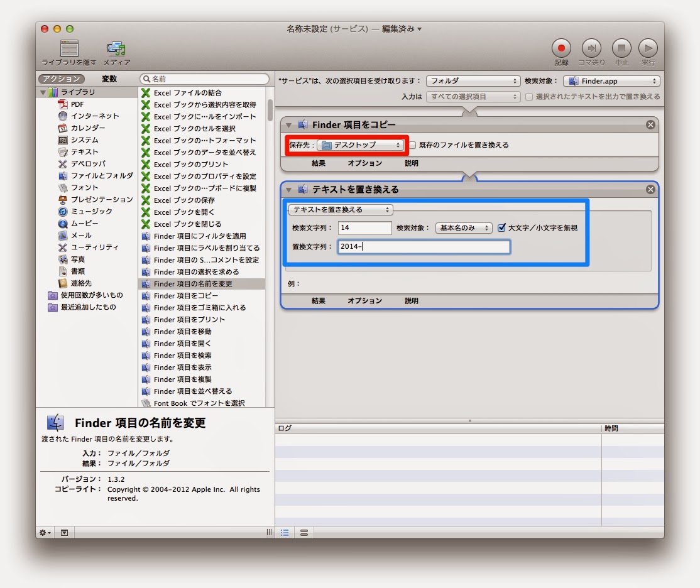The height and width of the screenshot is (588, 700).
Task: Click the 検索文字列 field containing 14
Action: point(364,227)
